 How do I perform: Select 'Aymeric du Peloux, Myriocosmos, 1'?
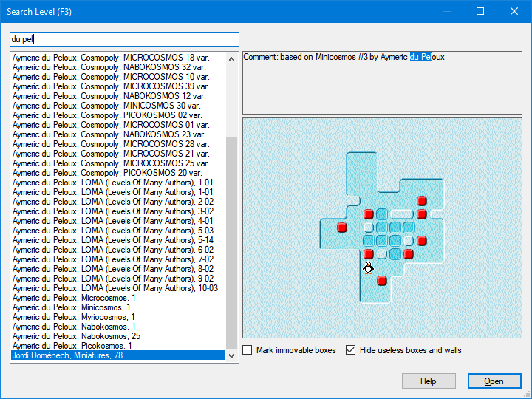[x=118, y=317]
